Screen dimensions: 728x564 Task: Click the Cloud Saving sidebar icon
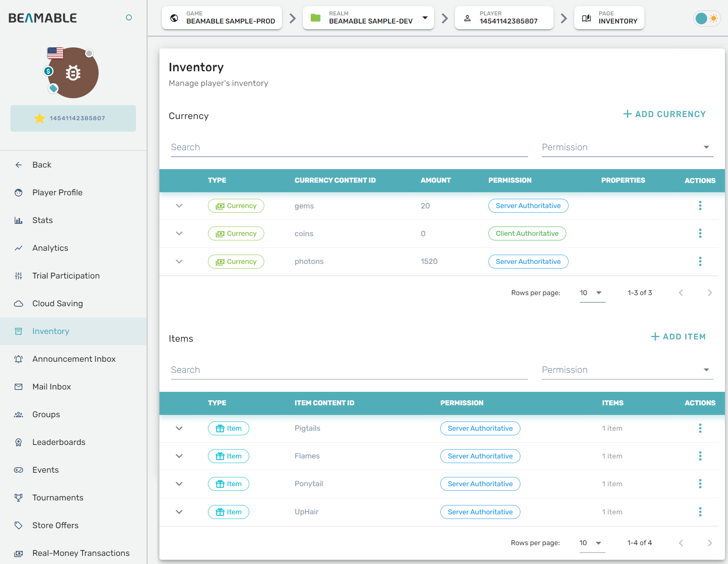tap(18, 304)
